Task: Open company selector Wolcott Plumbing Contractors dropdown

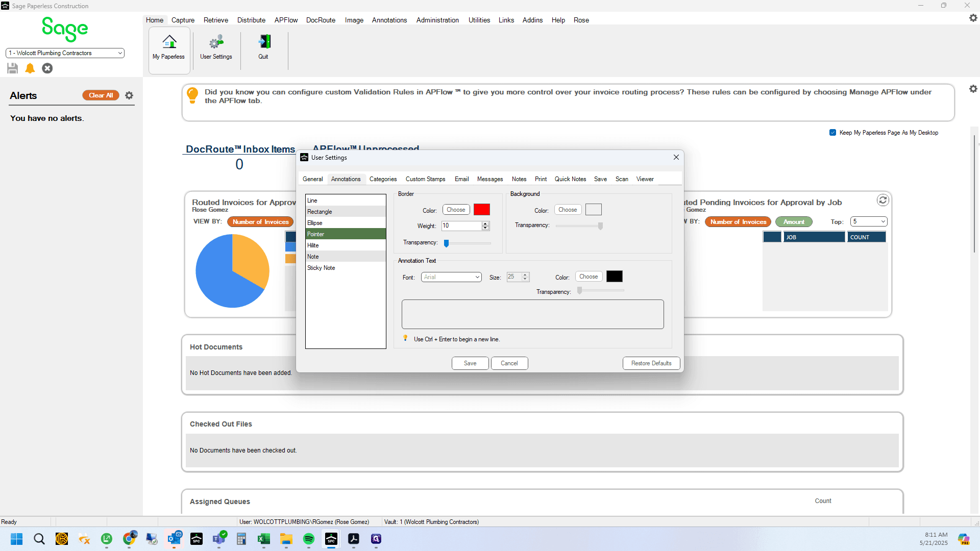Action: click(x=65, y=53)
